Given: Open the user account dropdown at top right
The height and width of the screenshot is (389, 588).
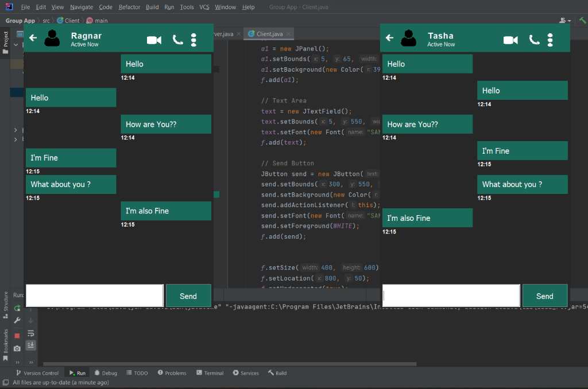Looking at the screenshot, I should (x=565, y=21).
